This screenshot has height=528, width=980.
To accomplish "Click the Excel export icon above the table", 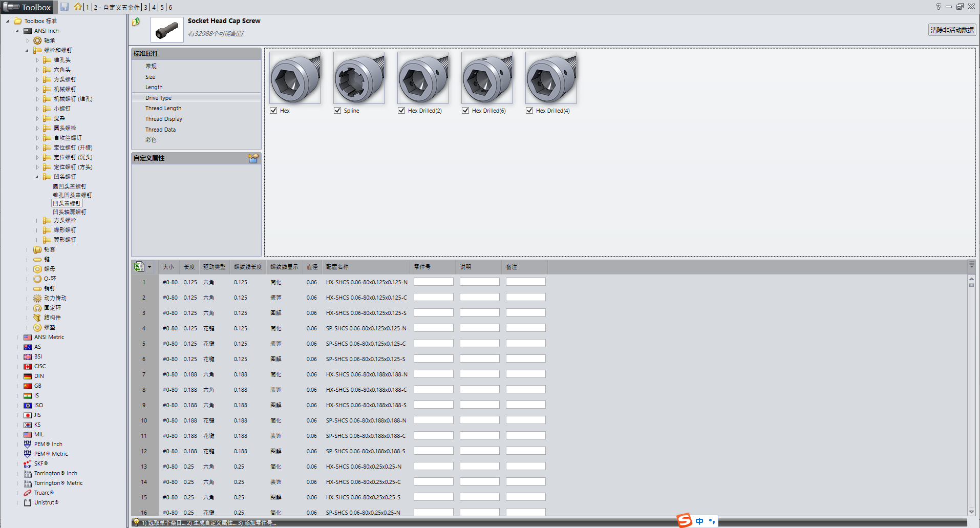I will tap(139, 267).
